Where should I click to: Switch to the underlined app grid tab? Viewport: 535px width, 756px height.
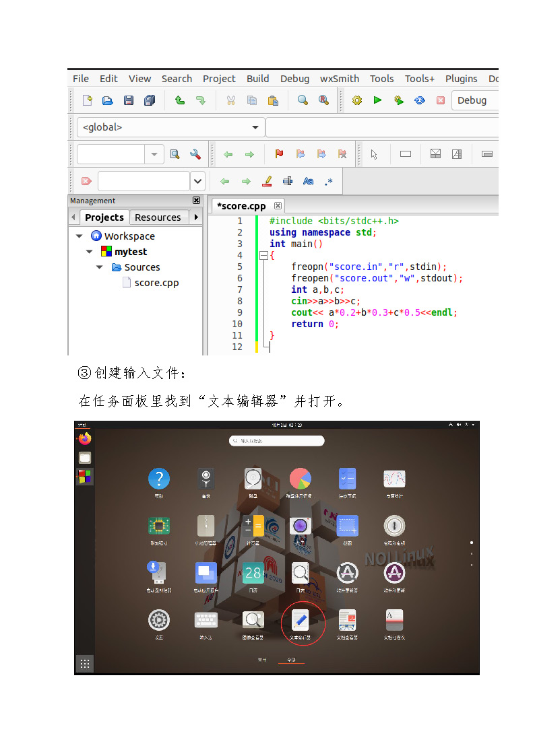[x=291, y=660]
